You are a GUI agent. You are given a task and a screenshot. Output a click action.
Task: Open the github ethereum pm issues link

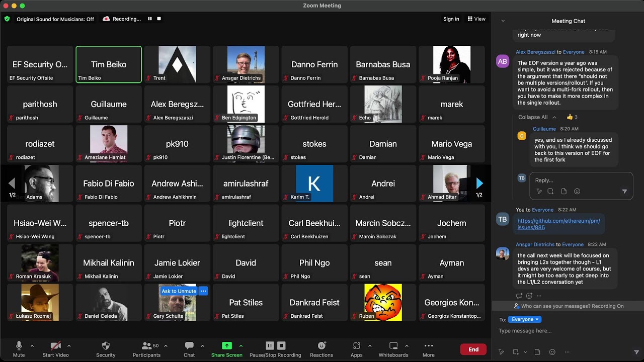(x=558, y=224)
